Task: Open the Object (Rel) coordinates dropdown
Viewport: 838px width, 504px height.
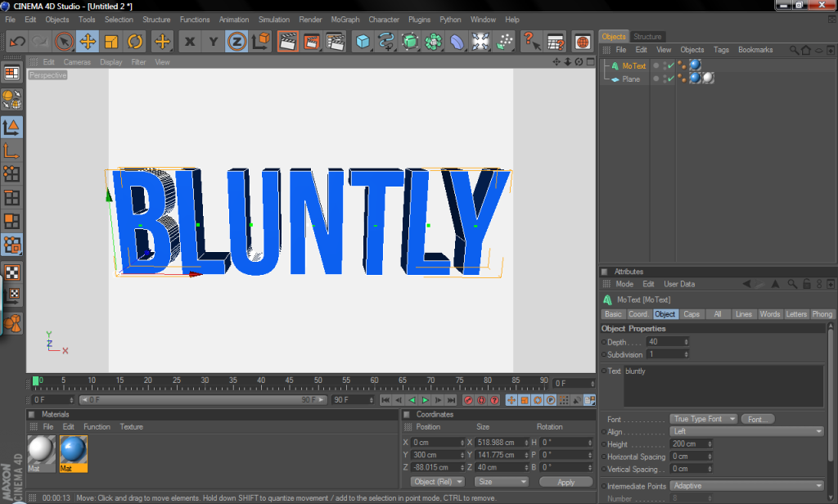Action: (438, 482)
